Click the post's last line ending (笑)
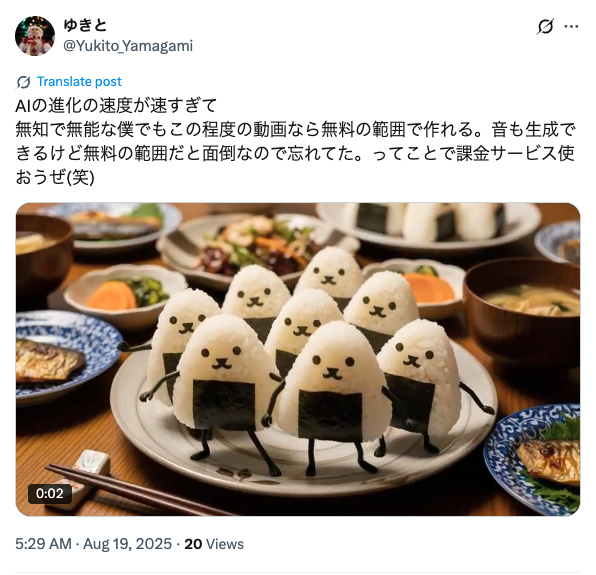 [x=55, y=177]
